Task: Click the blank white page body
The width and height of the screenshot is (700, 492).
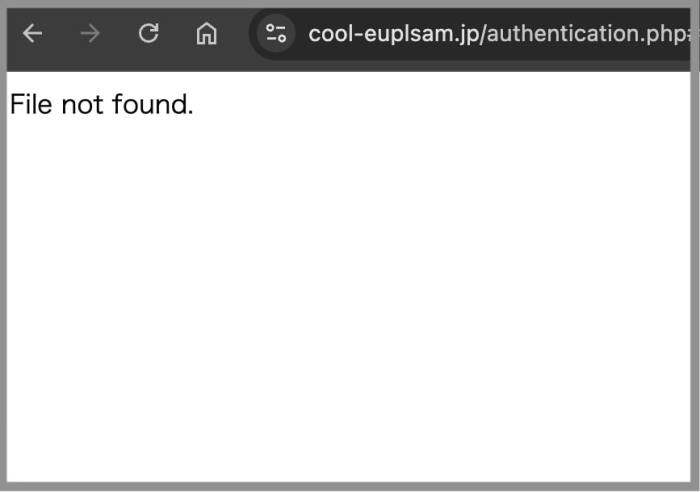Action: coord(348,299)
